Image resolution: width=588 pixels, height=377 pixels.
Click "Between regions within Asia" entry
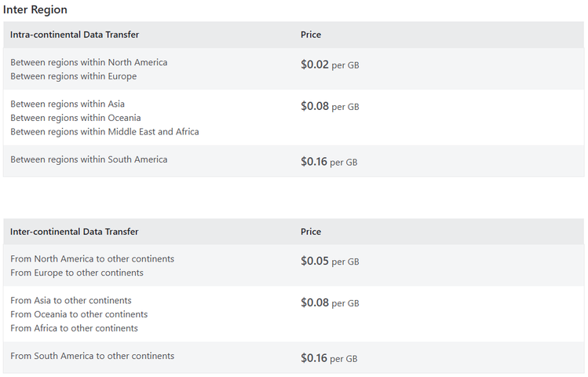pyautogui.click(x=68, y=104)
